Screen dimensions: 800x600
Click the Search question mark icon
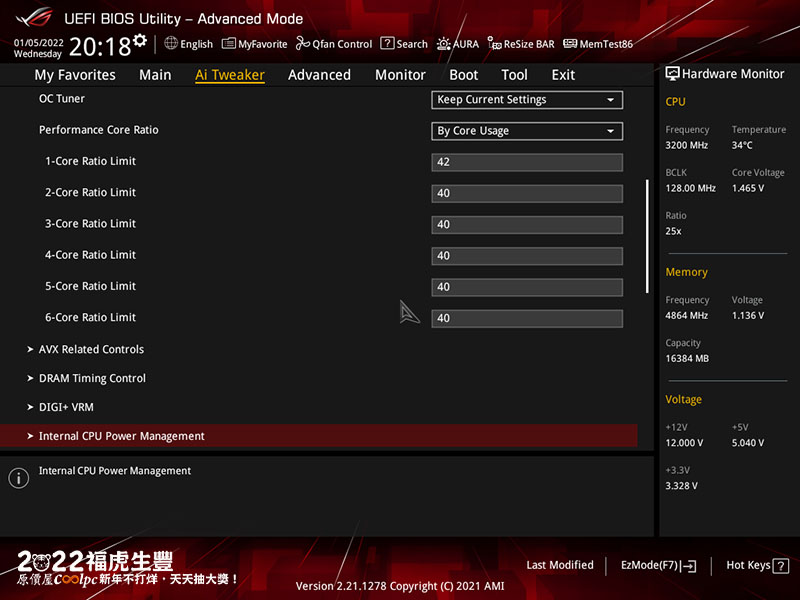pyautogui.click(x=387, y=43)
